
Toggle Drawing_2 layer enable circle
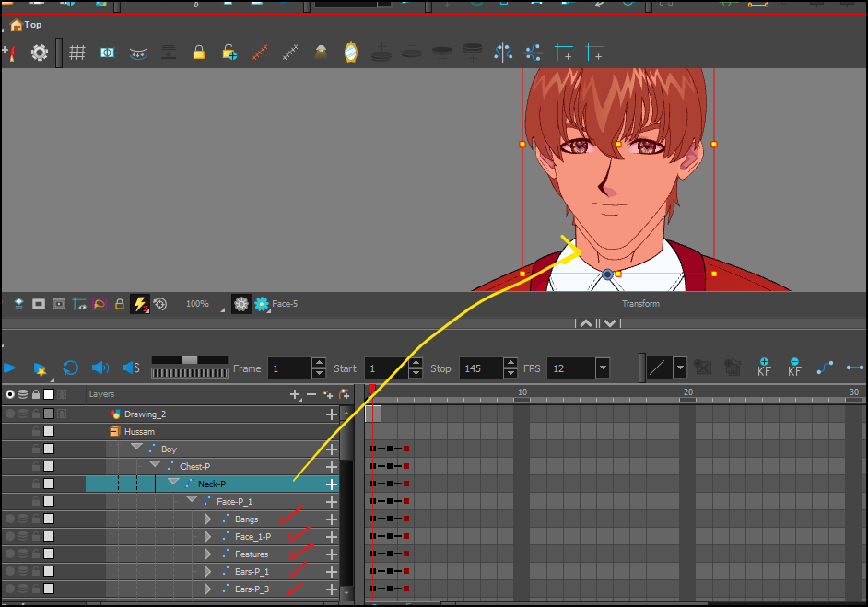pyautogui.click(x=10, y=414)
